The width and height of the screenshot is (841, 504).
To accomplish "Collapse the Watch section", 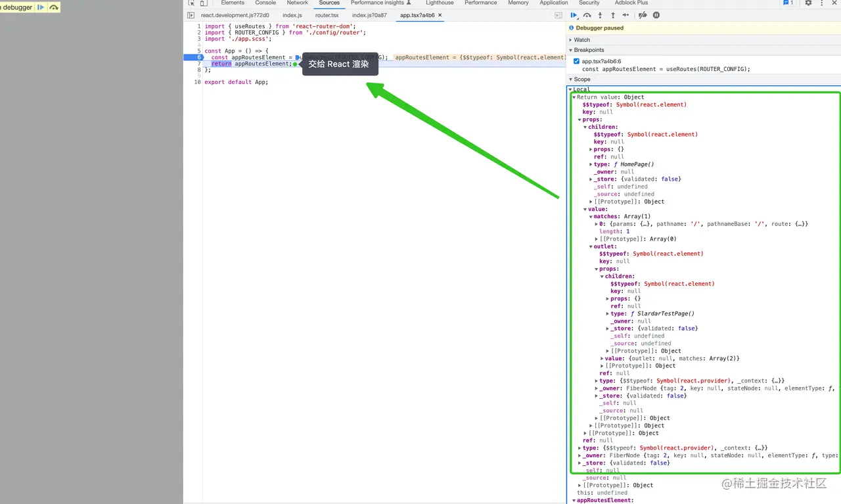I will click(x=571, y=40).
